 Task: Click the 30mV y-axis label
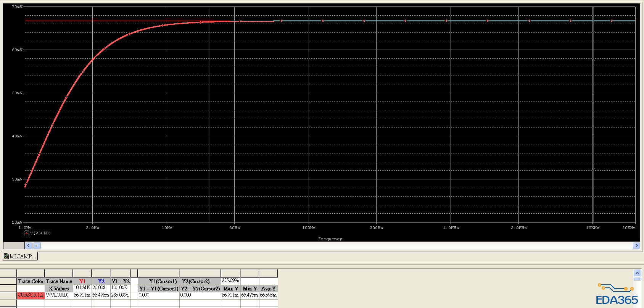[17, 179]
